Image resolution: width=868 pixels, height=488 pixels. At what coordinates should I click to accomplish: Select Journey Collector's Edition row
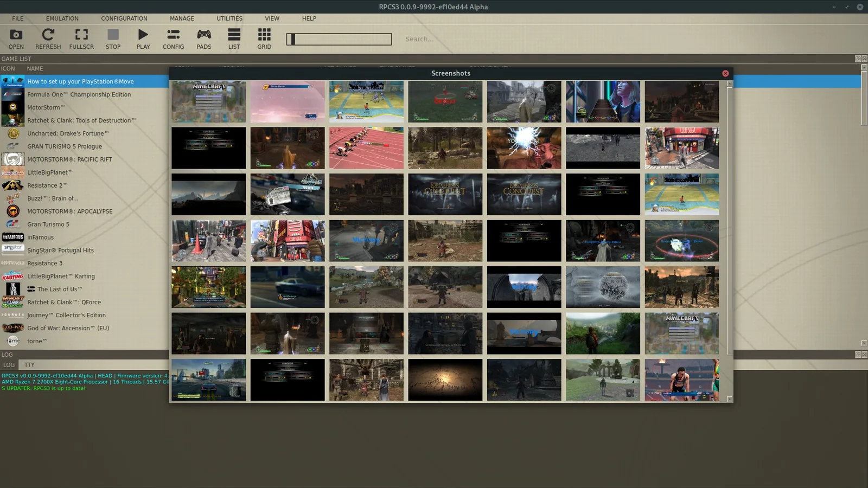point(84,316)
